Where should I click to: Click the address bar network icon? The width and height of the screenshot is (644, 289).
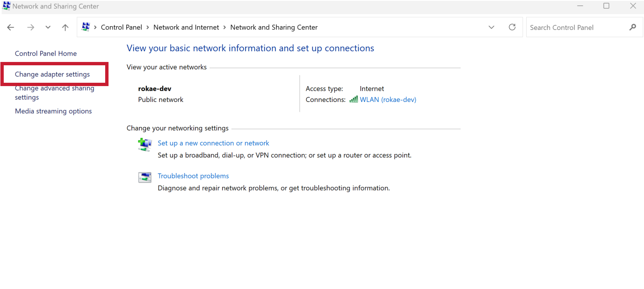pos(86,27)
